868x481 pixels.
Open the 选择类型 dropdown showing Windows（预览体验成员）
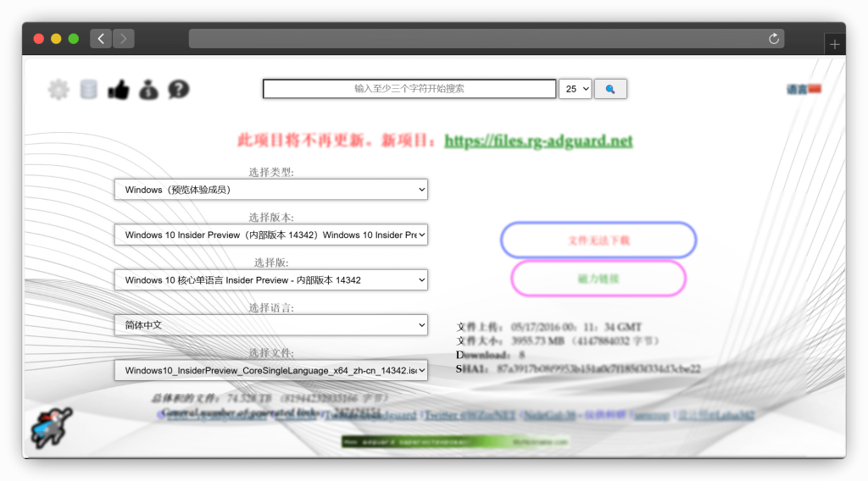point(271,190)
